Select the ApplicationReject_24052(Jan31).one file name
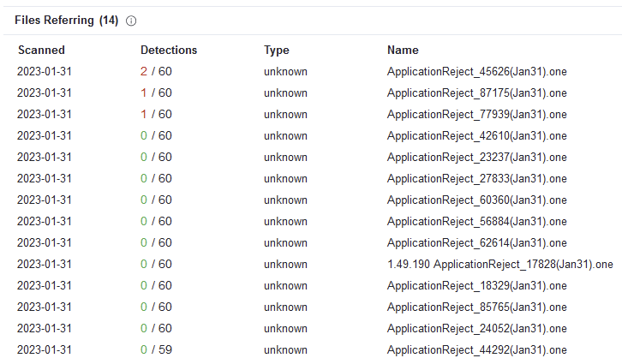 (x=476, y=329)
